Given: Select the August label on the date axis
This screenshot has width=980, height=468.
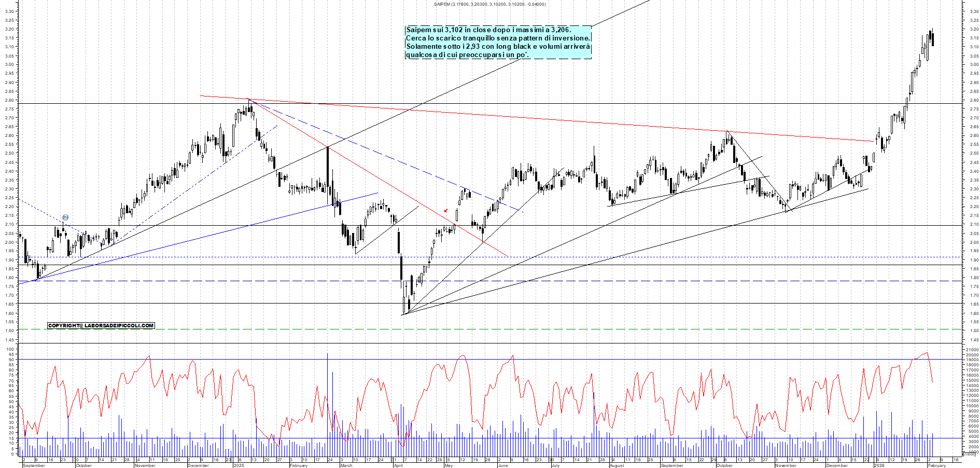Looking at the screenshot, I should pos(617,465).
